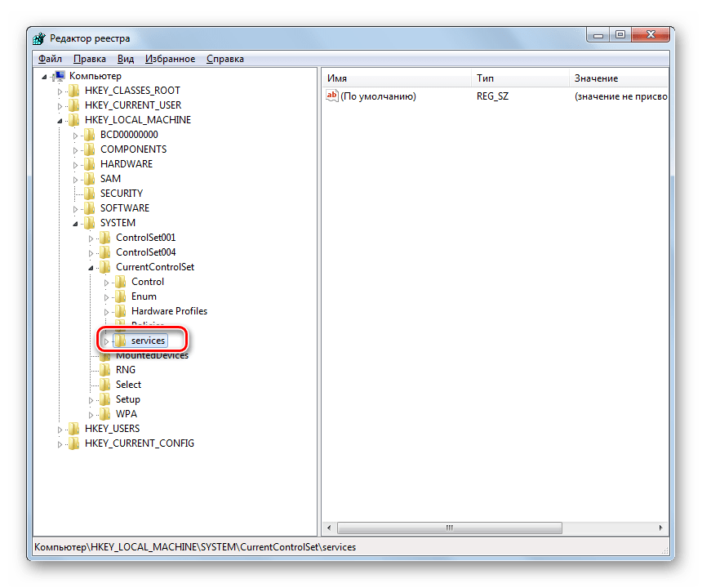Sort values by the Тип column header
Viewport: 702px width, 588px height.
coord(519,78)
